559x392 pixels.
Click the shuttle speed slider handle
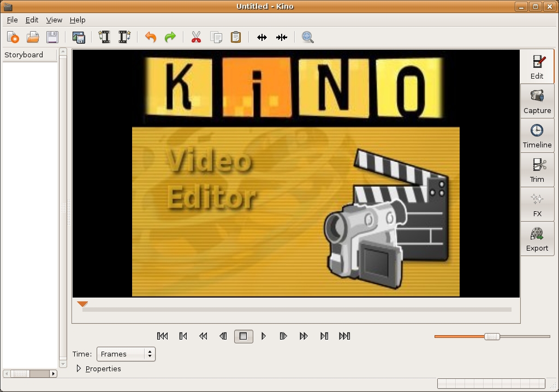point(492,336)
